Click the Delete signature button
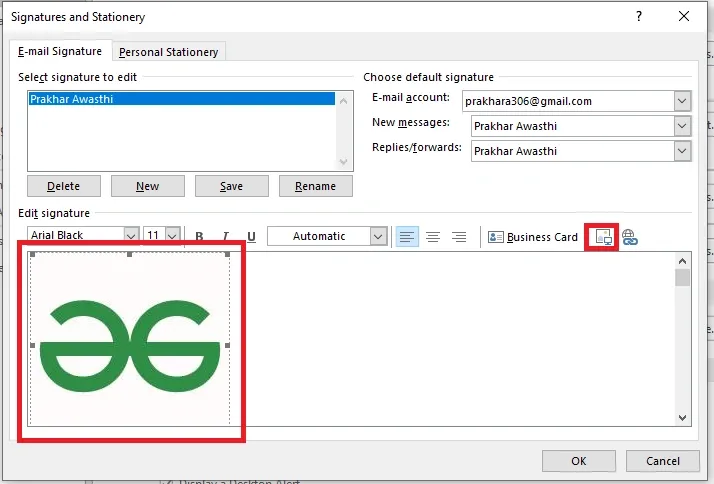The height and width of the screenshot is (484, 714). point(64,186)
